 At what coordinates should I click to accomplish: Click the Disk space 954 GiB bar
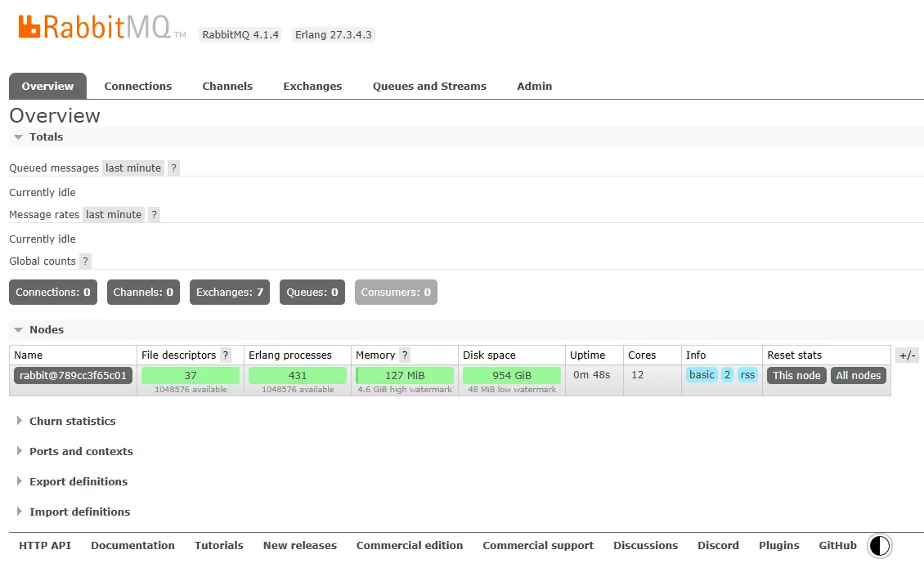pyautogui.click(x=512, y=375)
